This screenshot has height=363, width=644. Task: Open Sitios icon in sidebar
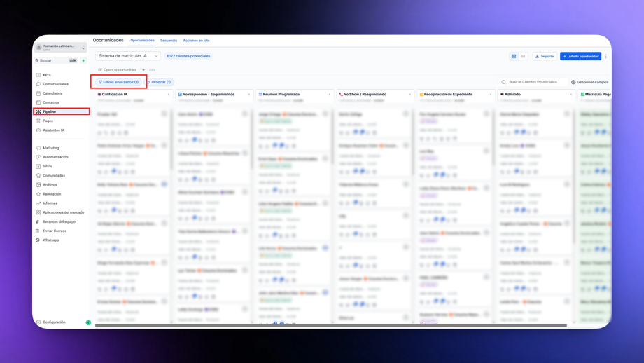[x=38, y=166]
